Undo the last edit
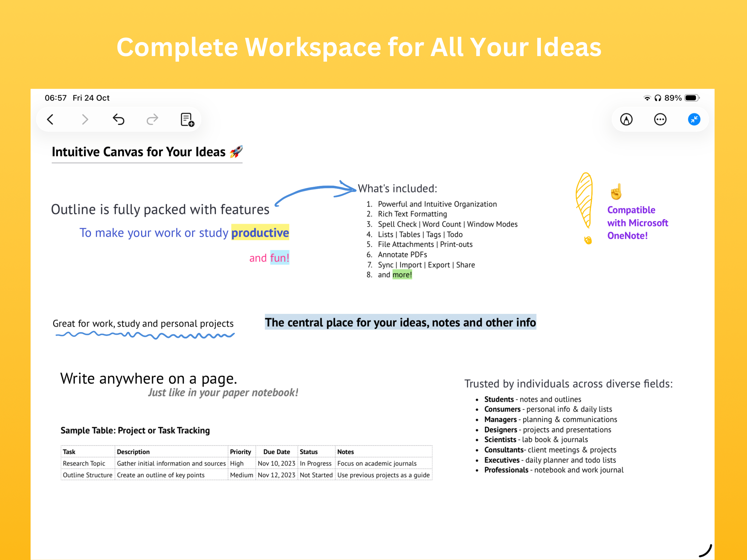 tap(119, 119)
